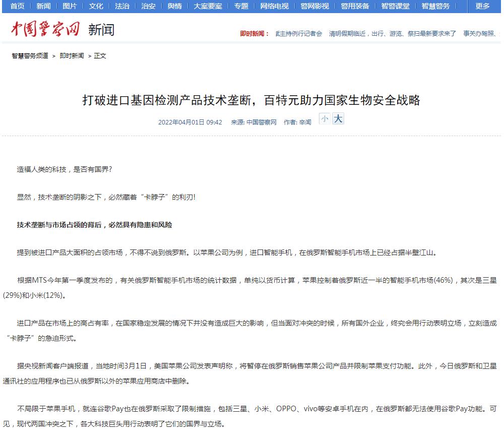Open the 舆情 section
504x443 pixels.
175,6
